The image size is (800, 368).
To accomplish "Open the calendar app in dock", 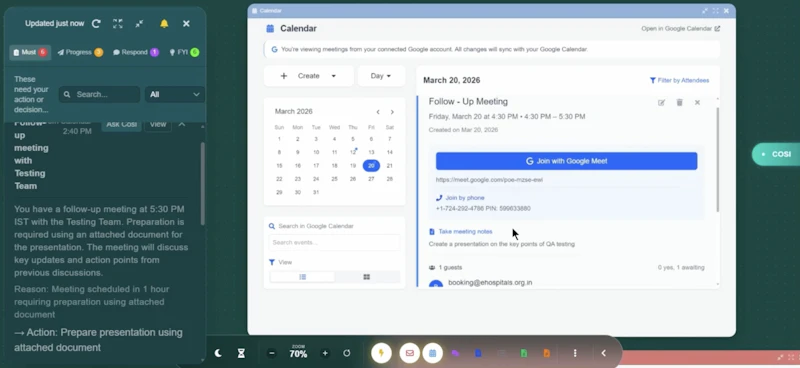I will coord(433,353).
